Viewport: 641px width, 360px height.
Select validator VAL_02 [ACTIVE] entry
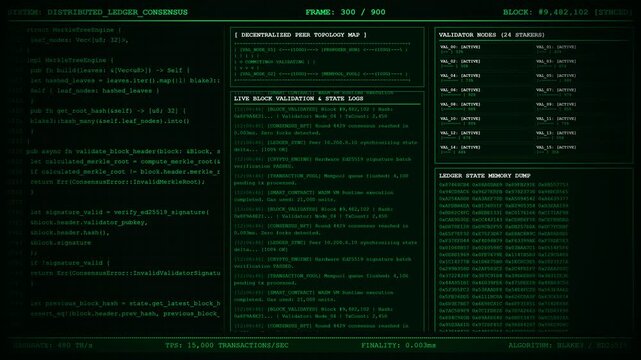click(x=460, y=61)
